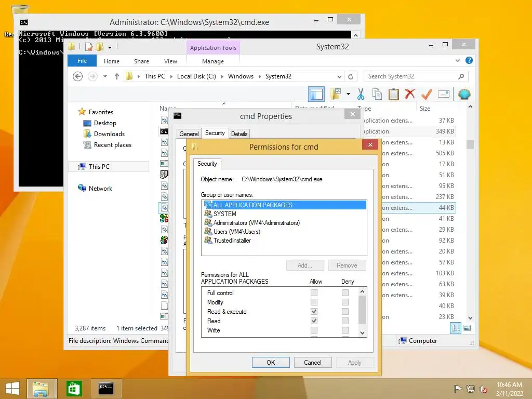Open the Manage ribbon tab
This screenshot has width=532, height=399.
point(212,61)
